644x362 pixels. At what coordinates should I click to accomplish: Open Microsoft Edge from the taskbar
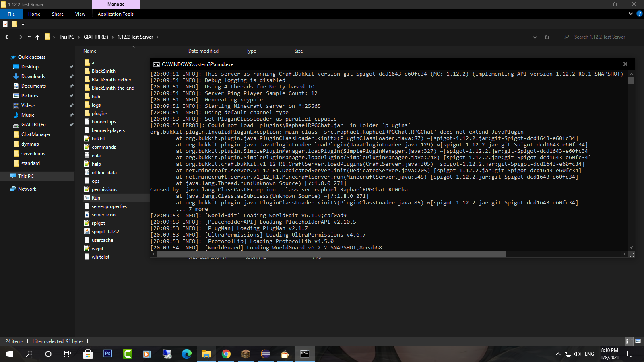pyautogui.click(x=187, y=354)
